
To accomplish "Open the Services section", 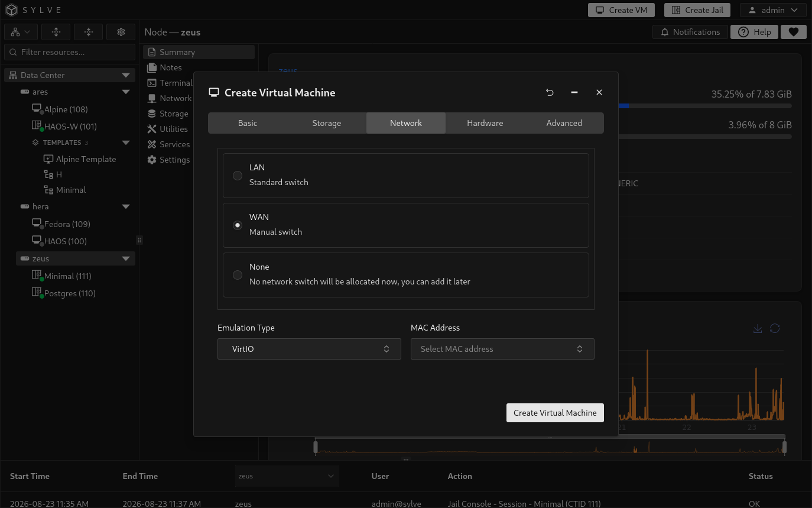I will tap(168, 144).
